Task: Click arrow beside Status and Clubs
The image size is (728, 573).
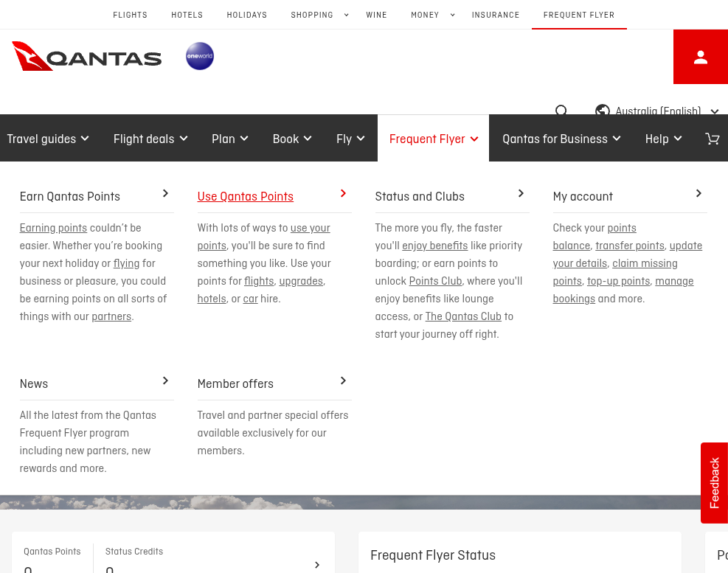Action: [x=521, y=194]
